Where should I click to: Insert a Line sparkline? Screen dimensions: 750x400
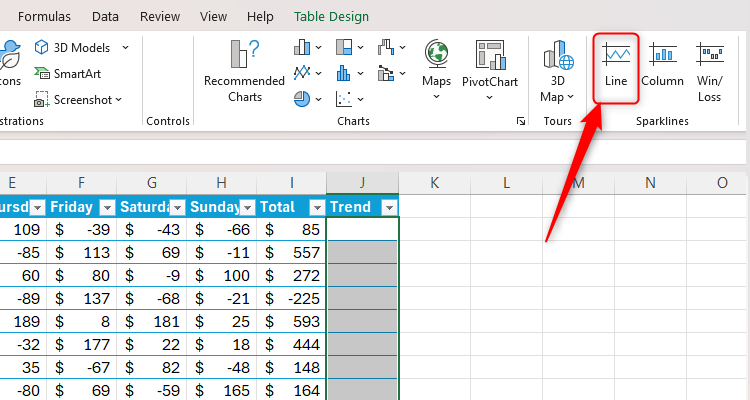[616, 68]
